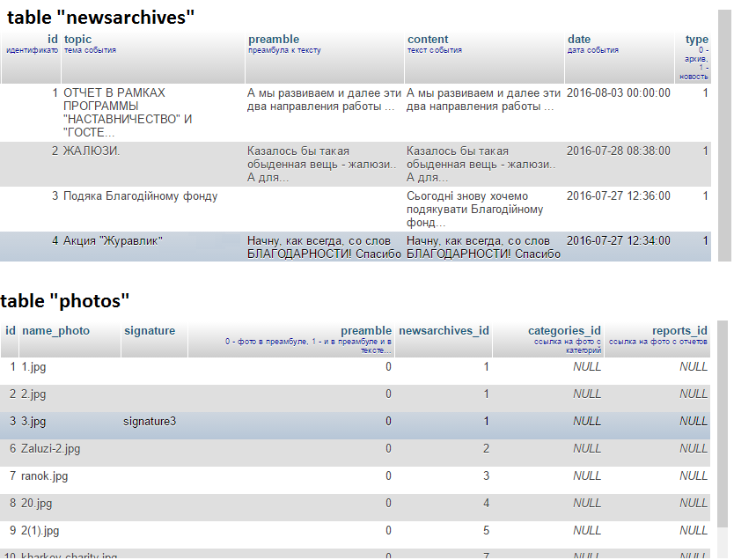Click the reports_id column header

[679, 331]
